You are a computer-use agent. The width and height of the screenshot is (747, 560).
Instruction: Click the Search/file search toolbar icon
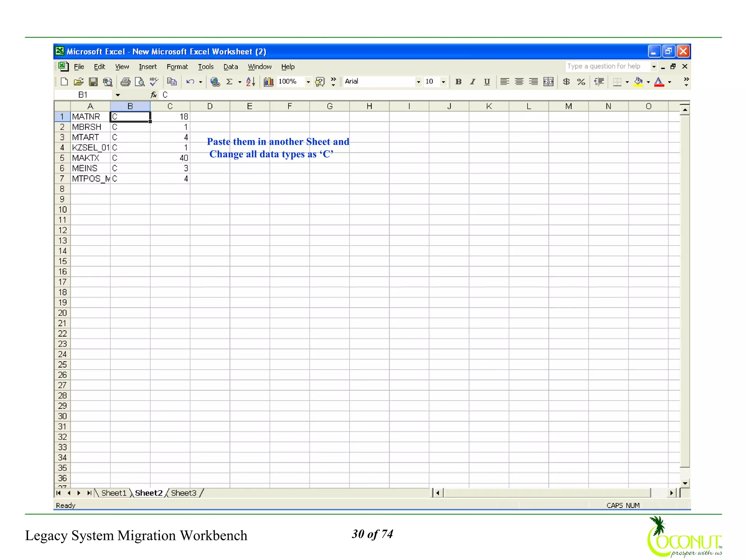click(108, 82)
